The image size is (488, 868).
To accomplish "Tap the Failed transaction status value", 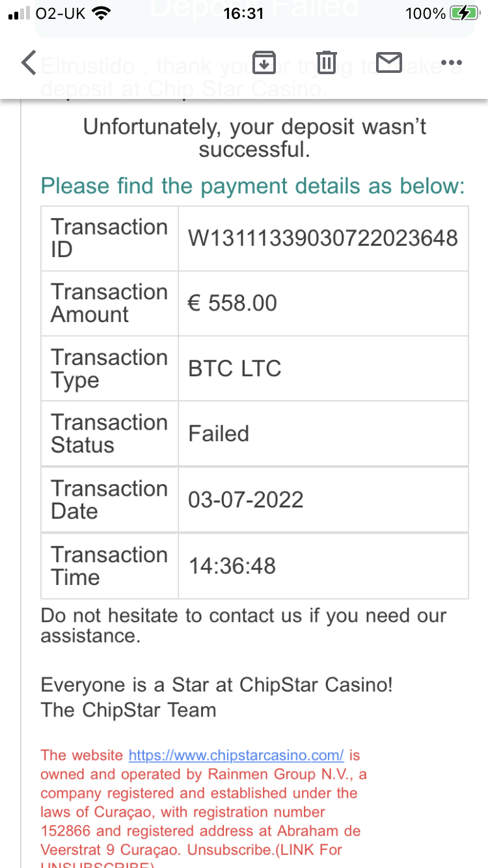I will (219, 433).
